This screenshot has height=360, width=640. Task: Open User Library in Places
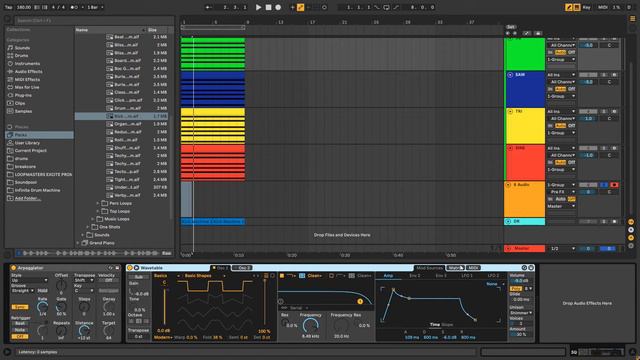pos(27,143)
